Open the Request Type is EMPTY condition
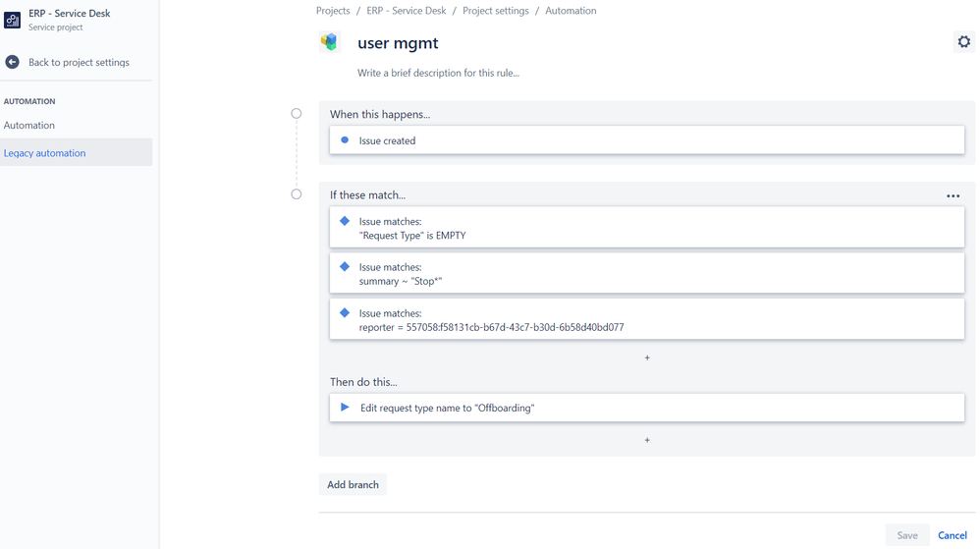This screenshot has height=549, width=980. tap(647, 227)
